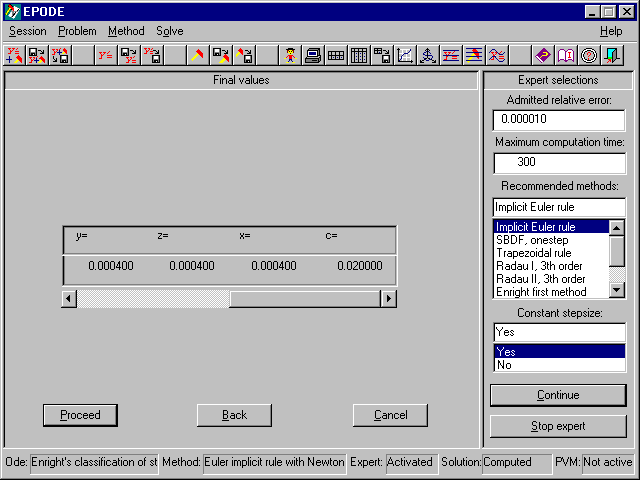640x480 pixels.
Task: Click the Constant stepsize text box
Action: 559,332
